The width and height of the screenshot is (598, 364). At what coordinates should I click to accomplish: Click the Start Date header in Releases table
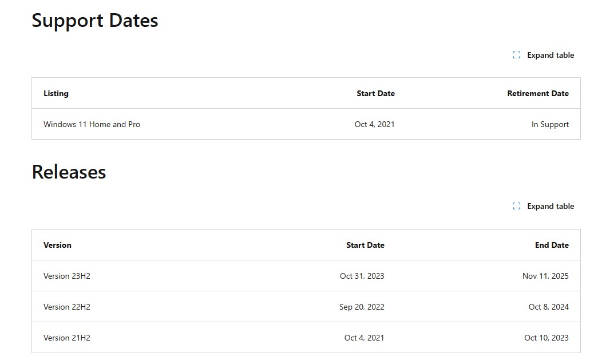pos(365,245)
